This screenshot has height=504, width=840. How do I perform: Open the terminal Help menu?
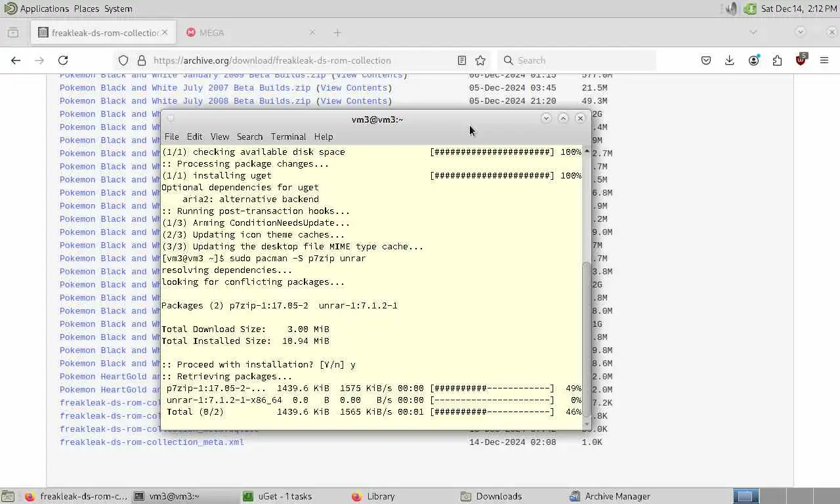click(x=324, y=136)
